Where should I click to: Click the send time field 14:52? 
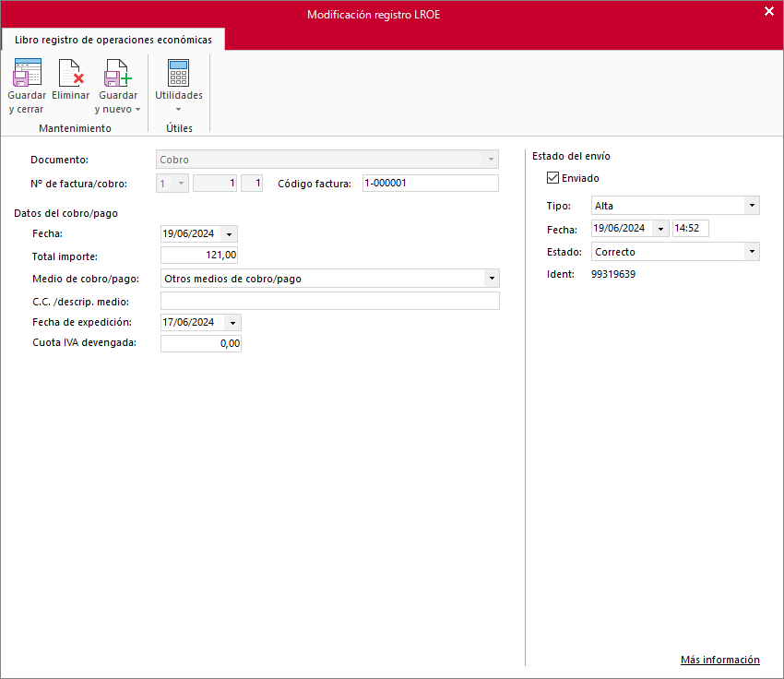coord(691,229)
